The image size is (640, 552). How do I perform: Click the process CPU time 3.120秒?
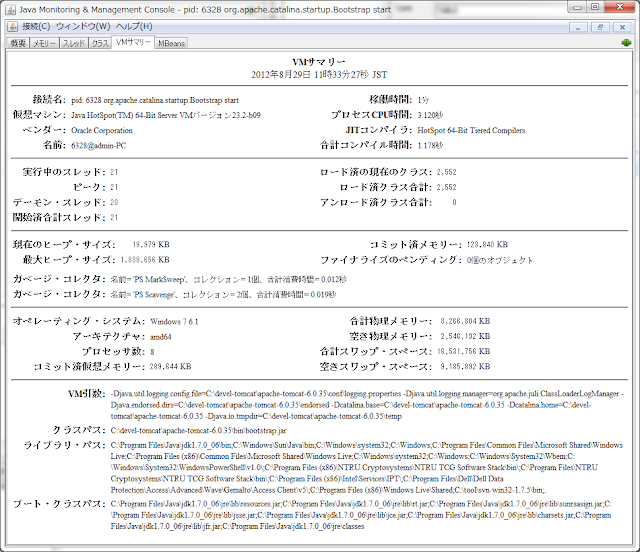coord(430,115)
